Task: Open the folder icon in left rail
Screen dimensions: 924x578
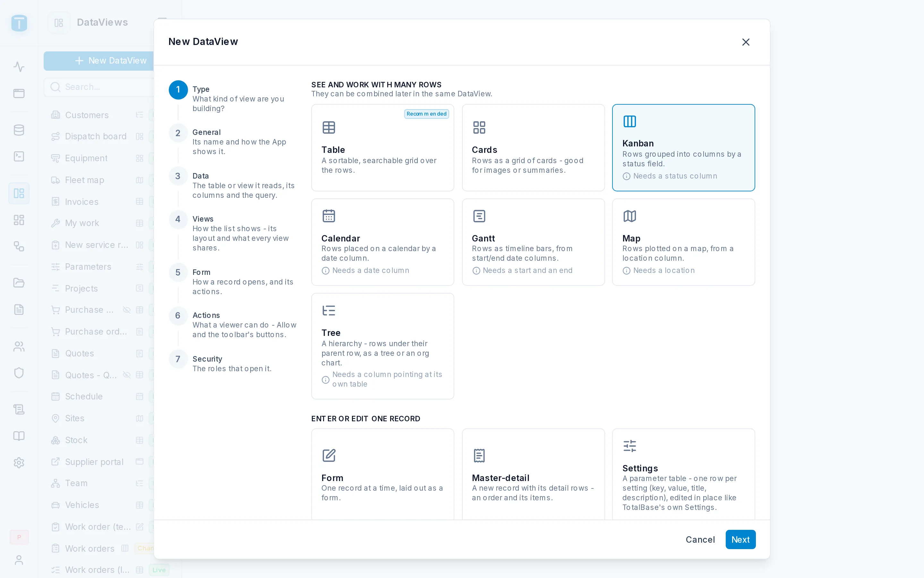Action: (x=19, y=283)
